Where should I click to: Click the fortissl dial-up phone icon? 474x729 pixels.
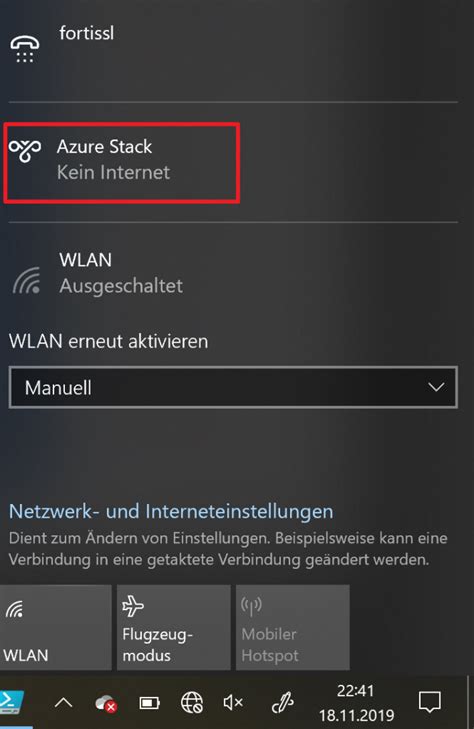(25, 49)
